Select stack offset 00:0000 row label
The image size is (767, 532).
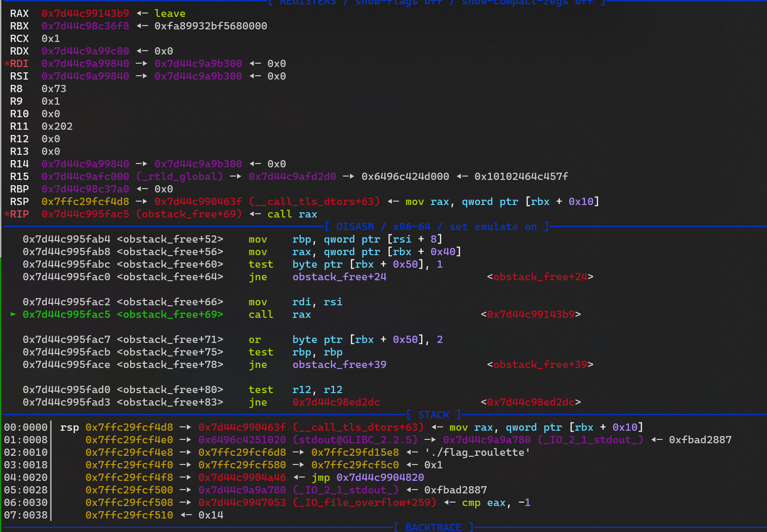click(26, 427)
